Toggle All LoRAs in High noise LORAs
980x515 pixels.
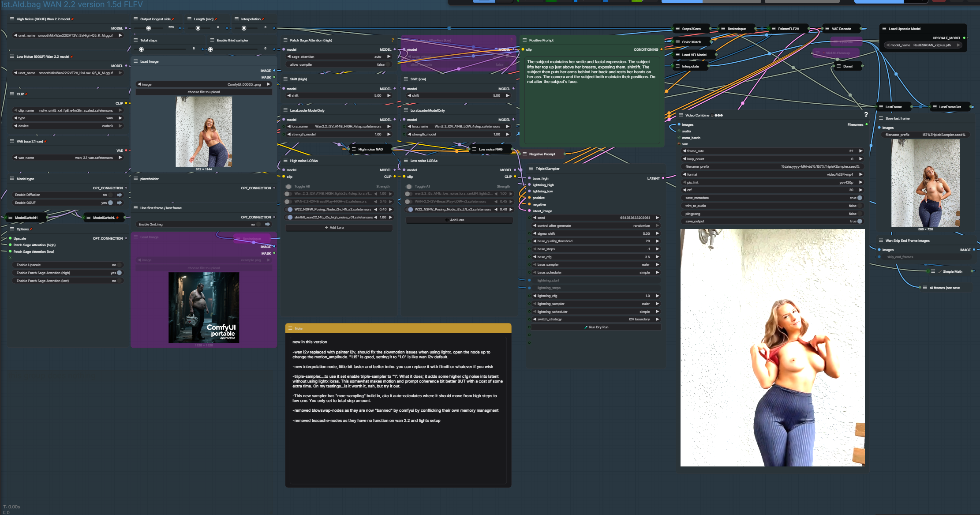pyautogui.click(x=288, y=186)
